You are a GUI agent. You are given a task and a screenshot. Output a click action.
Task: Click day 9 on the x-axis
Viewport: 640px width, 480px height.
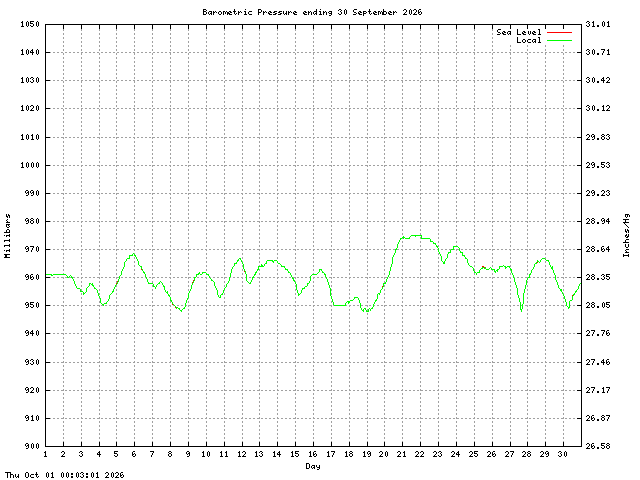pos(188,454)
